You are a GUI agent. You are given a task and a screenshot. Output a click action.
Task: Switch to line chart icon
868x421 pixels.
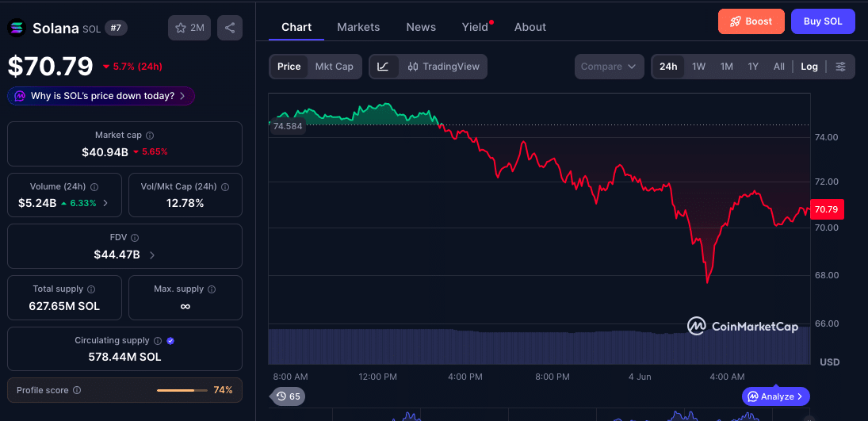tap(383, 67)
